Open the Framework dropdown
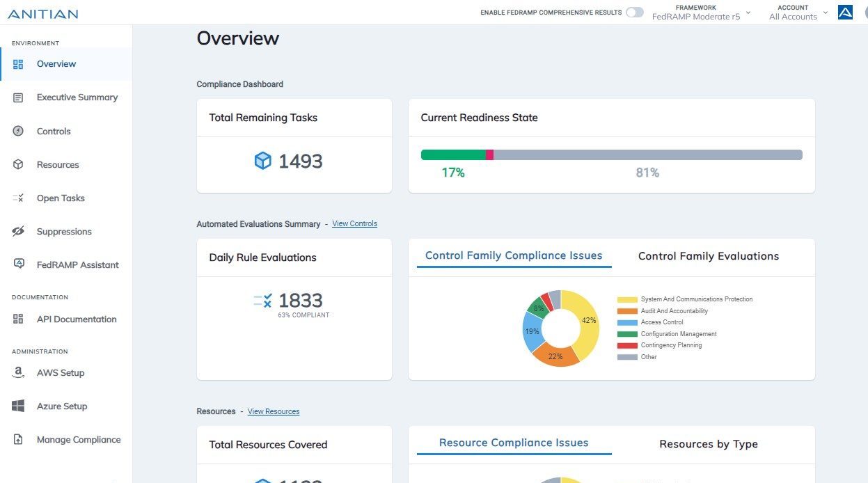 (x=701, y=13)
